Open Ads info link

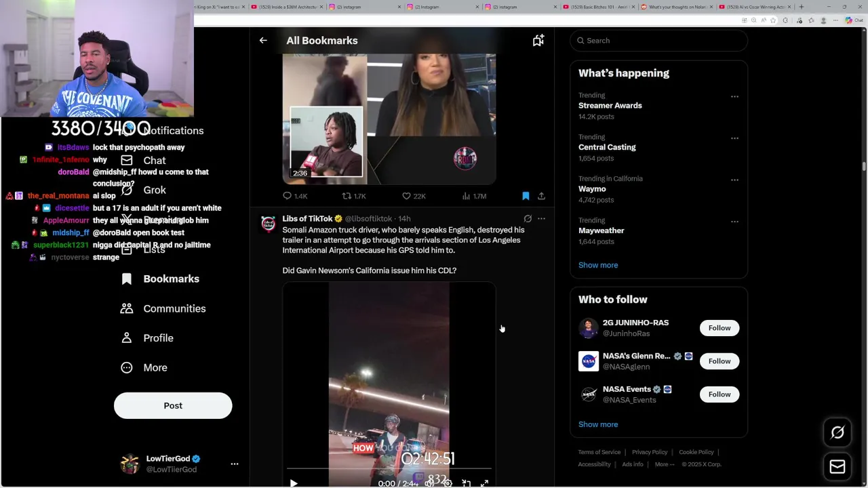pos(633,464)
